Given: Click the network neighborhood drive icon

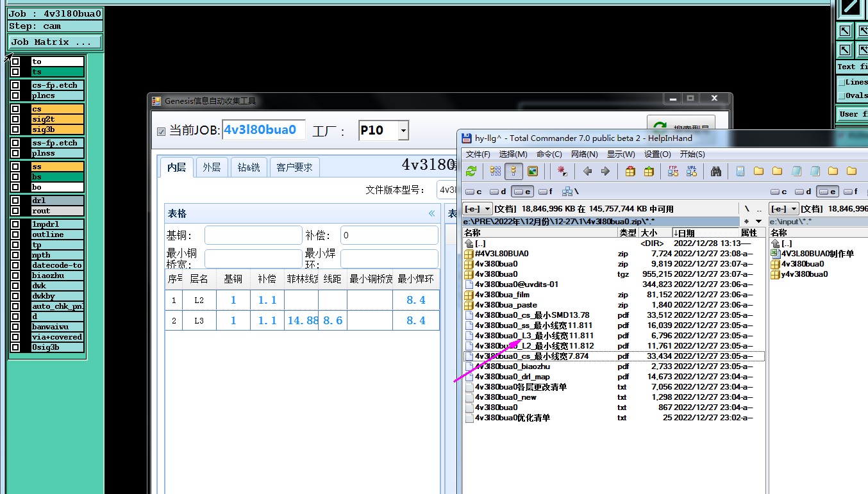Looking at the screenshot, I should (x=570, y=192).
